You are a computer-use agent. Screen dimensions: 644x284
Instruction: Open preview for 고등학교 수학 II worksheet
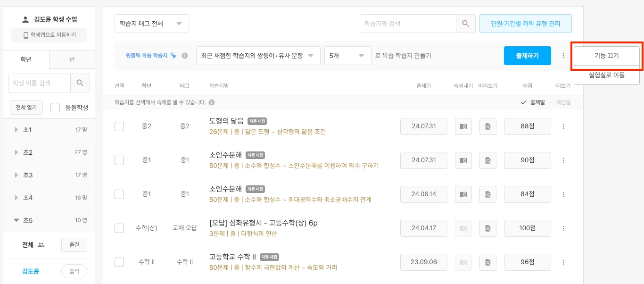click(488, 262)
